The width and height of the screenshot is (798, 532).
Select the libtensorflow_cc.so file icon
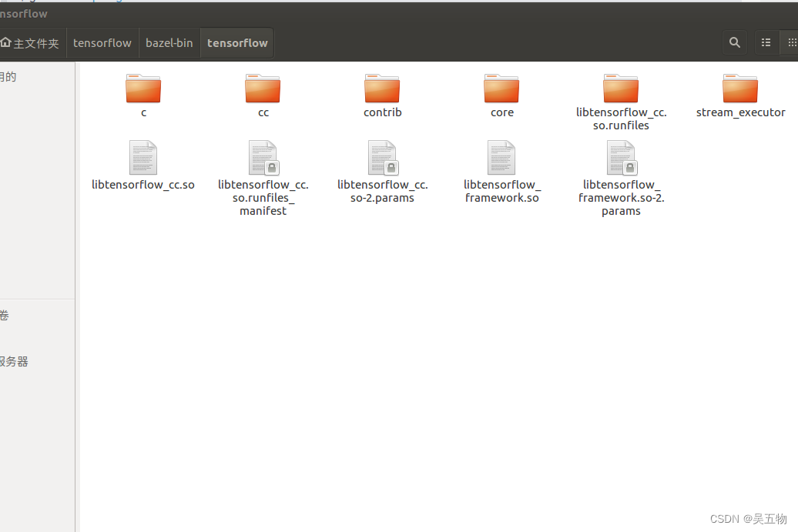point(143,158)
